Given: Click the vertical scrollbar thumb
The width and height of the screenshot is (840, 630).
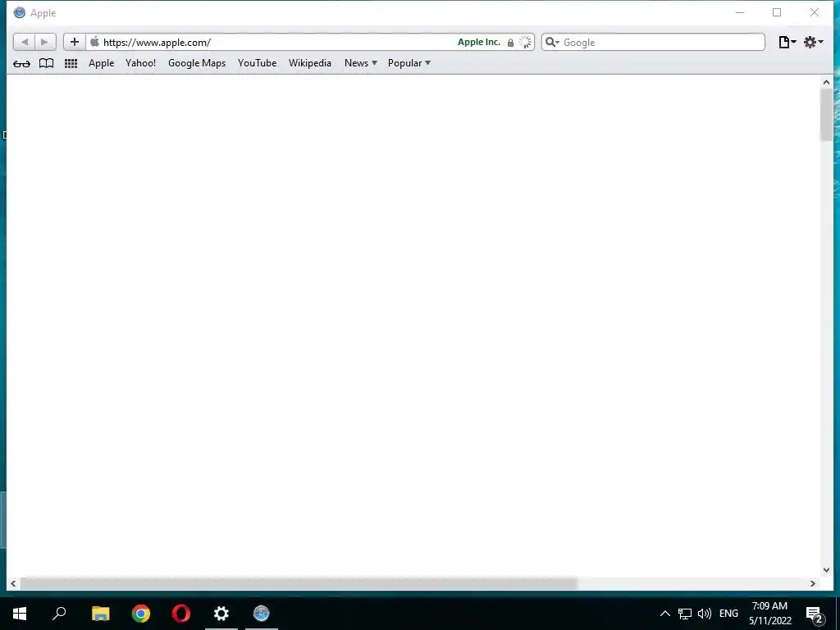Looking at the screenshot, I should pyautogui.click(x=826, y=115).
